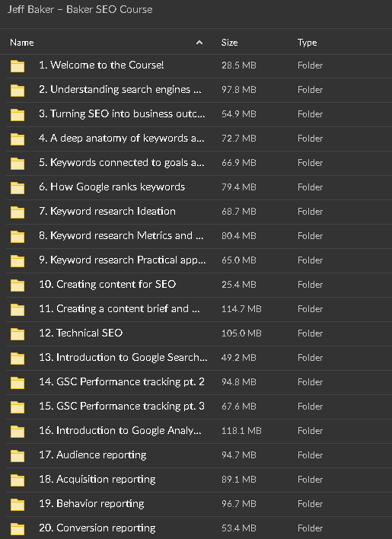This screenshot has height=539, width=392.
Task: Click 'Folder' type in Technical SEO row
Action: [311, 333]
